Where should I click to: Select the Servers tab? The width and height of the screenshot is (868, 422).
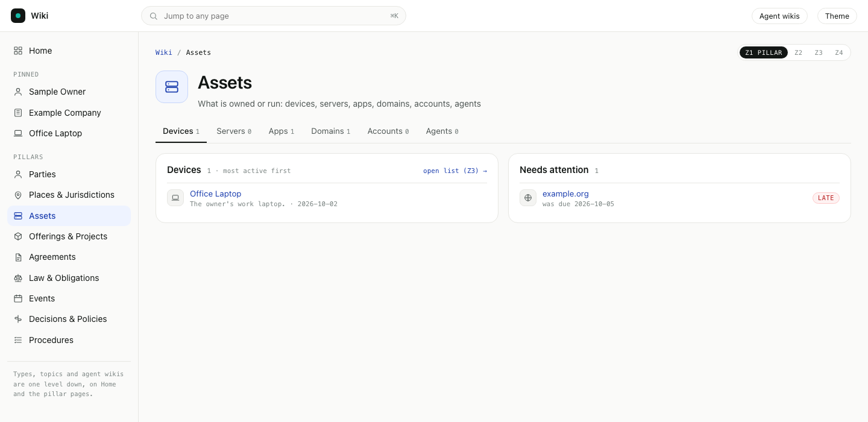point(234,131)
